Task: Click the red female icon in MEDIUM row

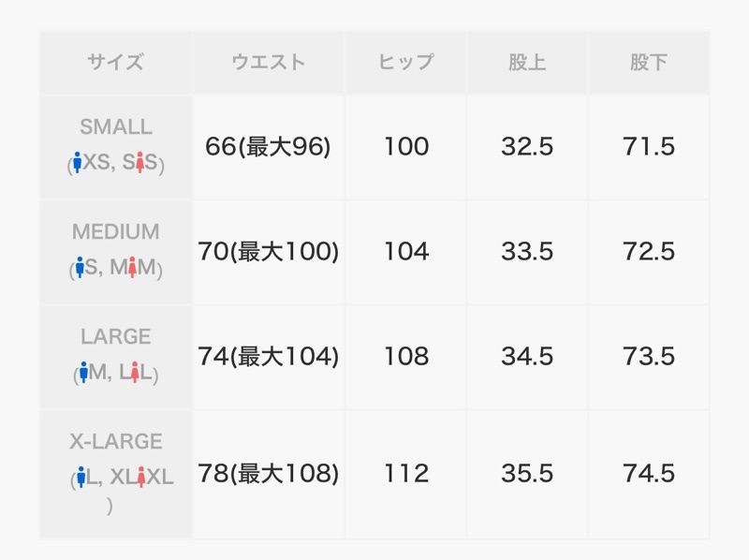Action: (132, 267)
